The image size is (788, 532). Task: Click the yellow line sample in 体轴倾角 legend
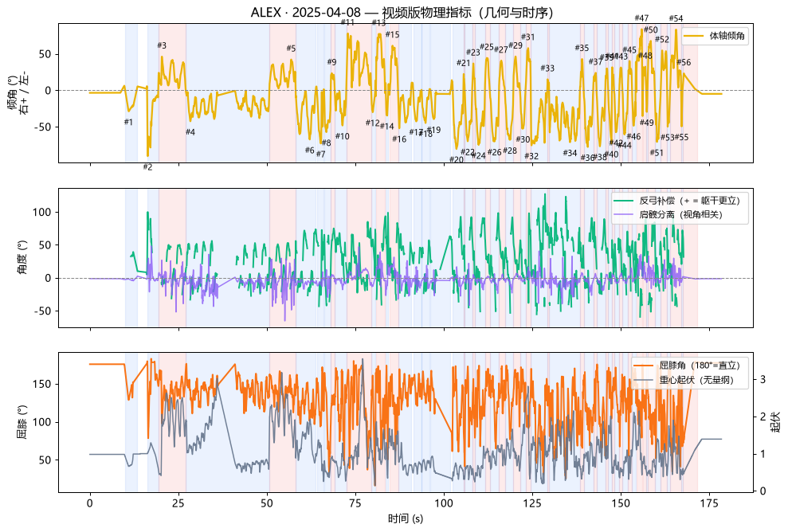pos(693,36)
